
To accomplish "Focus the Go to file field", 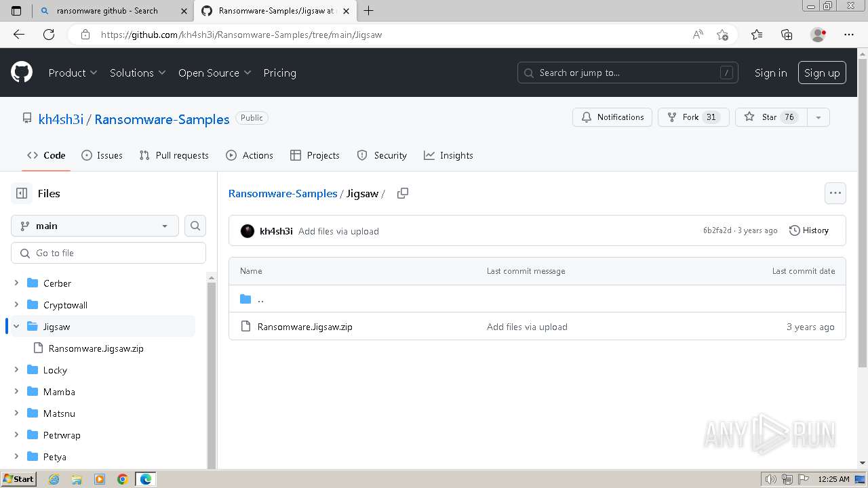I will click(108, 253).
